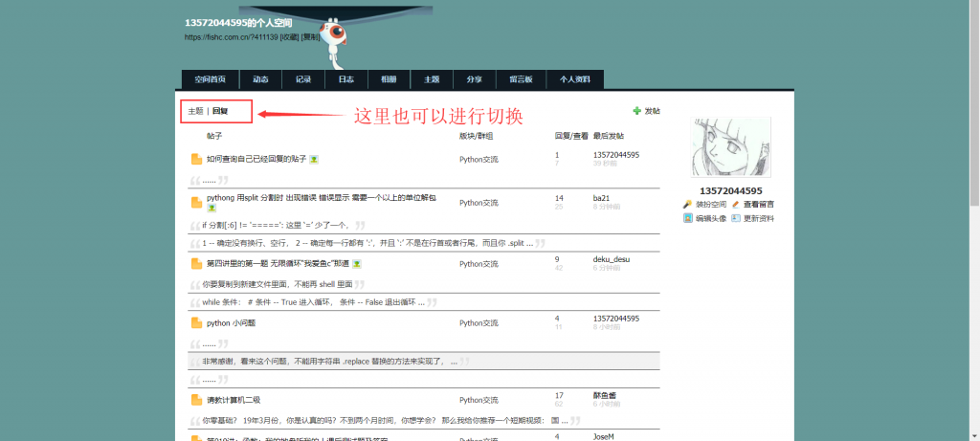Click the 发帖 link text
This screenshot has height=441, width=980.
tap(653, 111)
